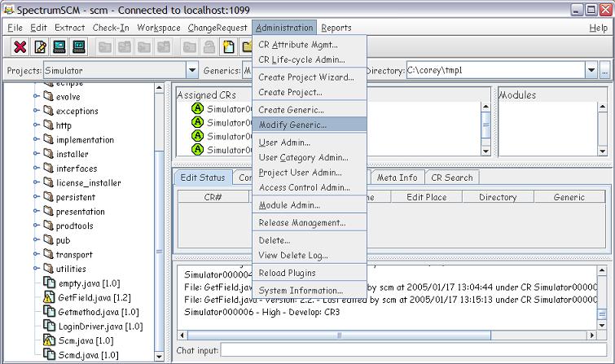Choose User Admin... menu entry
This screenshot has height=364, width=615.
point(310,143)
